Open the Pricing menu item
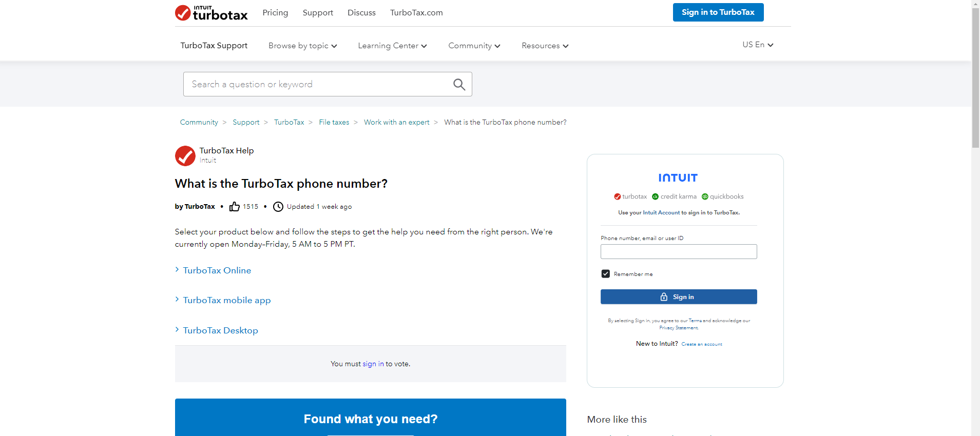The image size is (980, 436). [275, 12]
